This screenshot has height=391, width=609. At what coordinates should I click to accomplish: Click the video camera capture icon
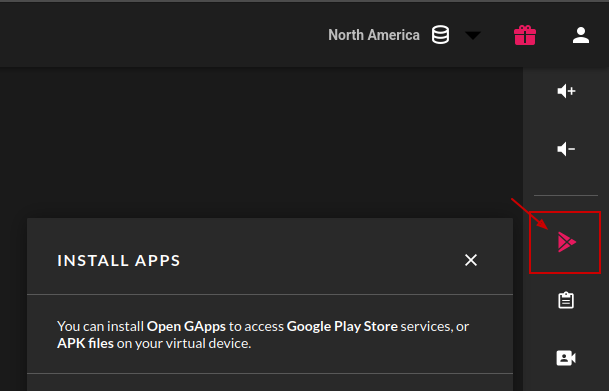pos(566,358)
